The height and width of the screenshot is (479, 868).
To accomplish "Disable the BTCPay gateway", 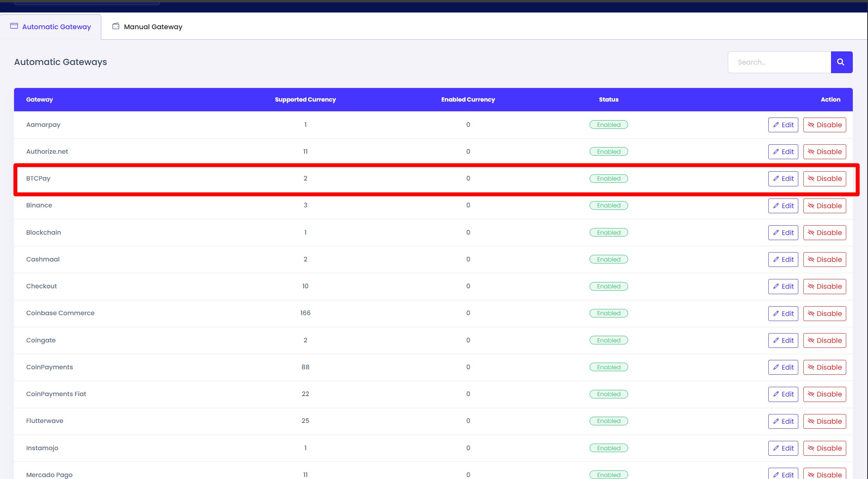I will click(825, 179).
